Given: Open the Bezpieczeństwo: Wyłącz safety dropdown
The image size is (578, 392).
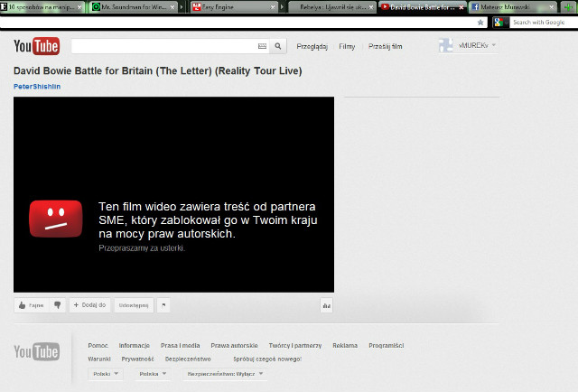Looking at the screenshot, I should (x=225, y=374).
